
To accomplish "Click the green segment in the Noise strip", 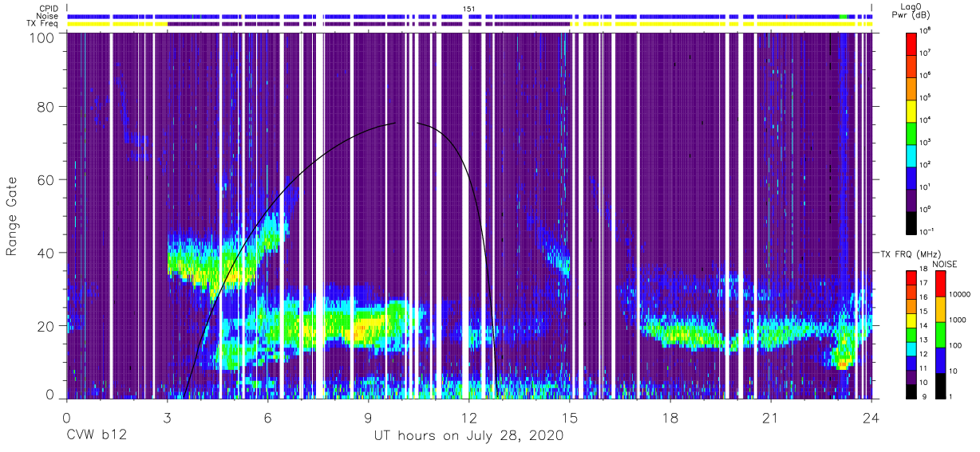I will (844, 16).
